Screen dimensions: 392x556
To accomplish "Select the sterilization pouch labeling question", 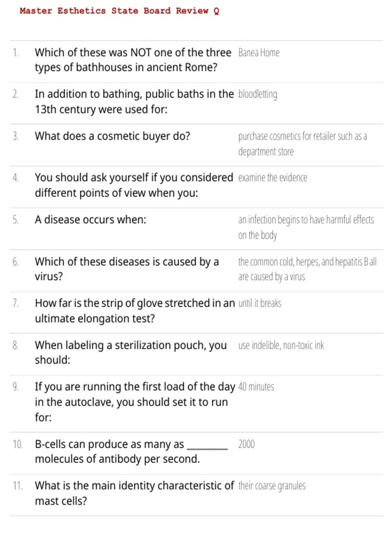I will [131, 353].
